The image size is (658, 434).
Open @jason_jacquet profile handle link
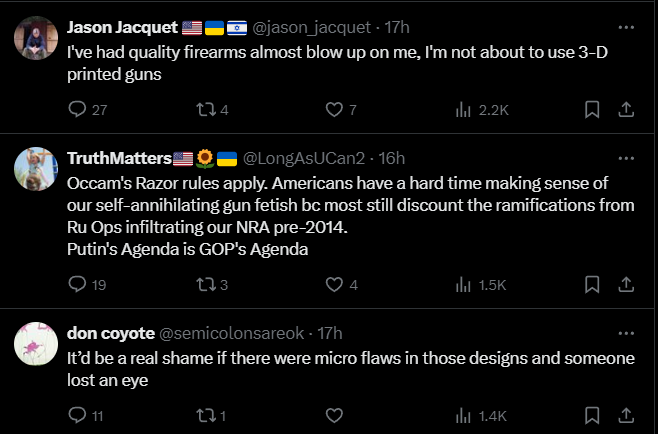pyautogui.click(x=311, y=28)
